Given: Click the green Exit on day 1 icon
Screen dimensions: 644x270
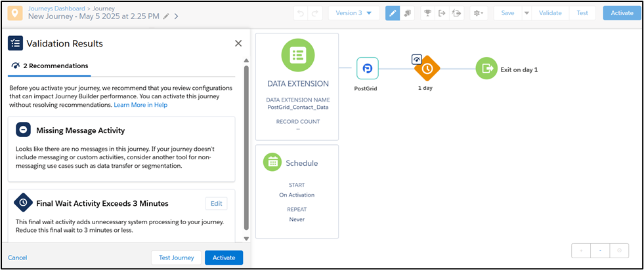Looking at the screenshot, I should [x=486, y=68].
